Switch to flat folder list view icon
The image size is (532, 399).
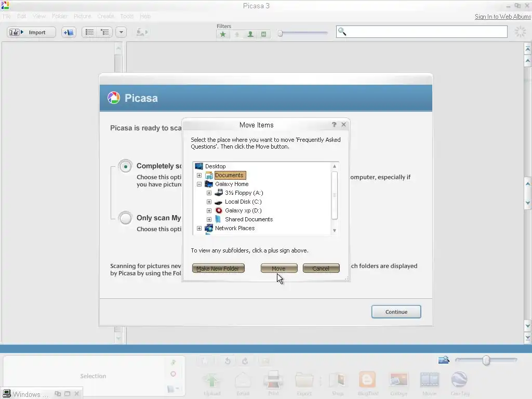coord(89,32)
